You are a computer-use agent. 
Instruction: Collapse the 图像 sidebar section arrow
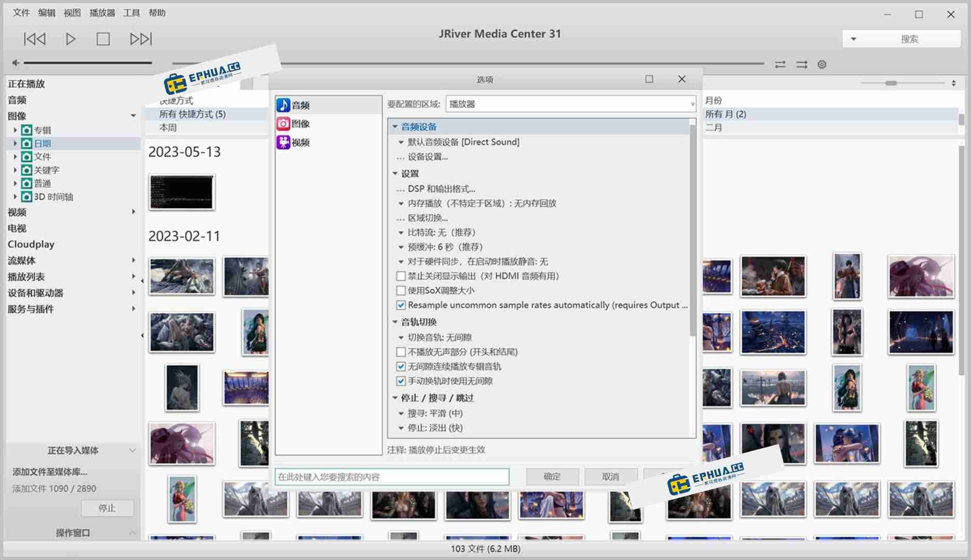(133, 116)
